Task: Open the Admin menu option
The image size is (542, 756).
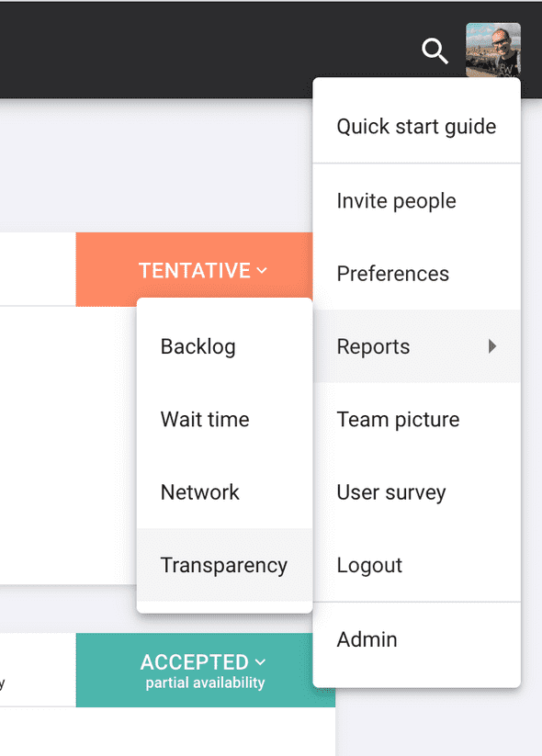Action: (x=417, y=639)
